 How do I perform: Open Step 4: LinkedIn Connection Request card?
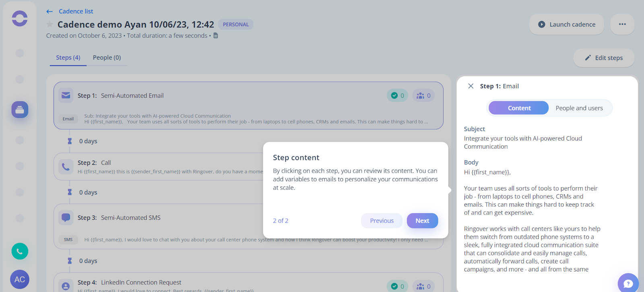[x=248, y=283]
